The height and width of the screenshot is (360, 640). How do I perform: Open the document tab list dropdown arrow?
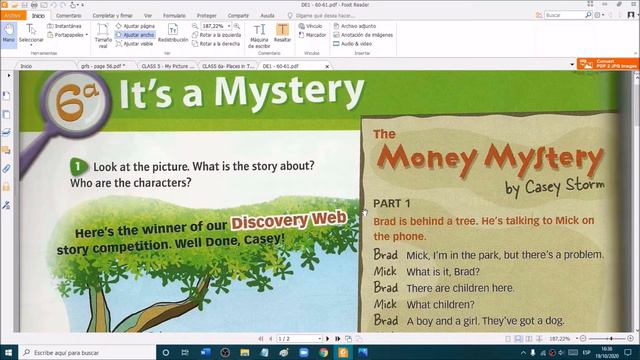click(572, 64)
